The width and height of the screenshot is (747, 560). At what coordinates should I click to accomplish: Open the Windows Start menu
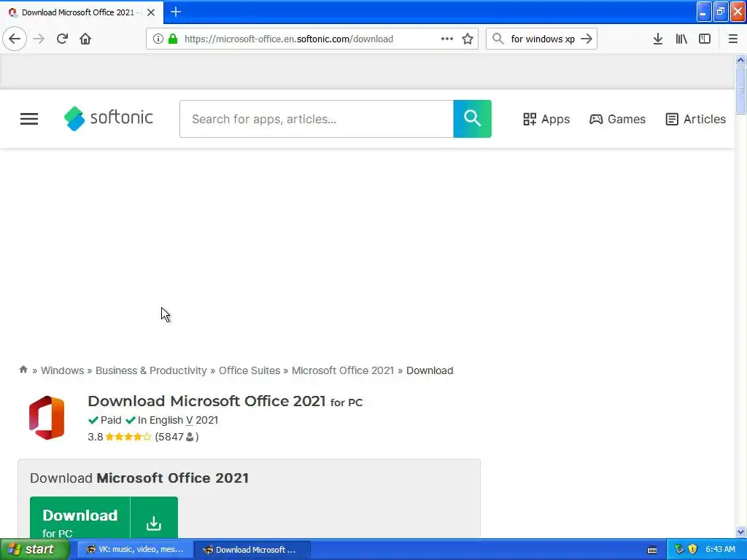tap(35, 550)
